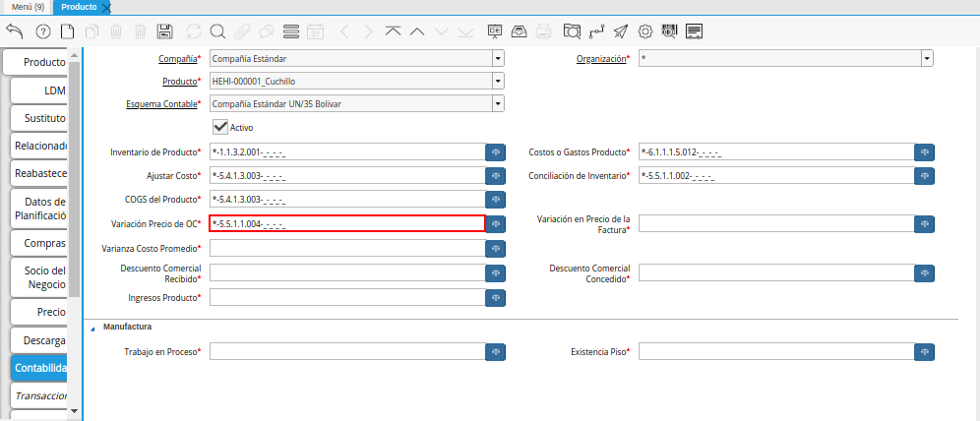
Task: Open account picker for Costos o Gastos Producto
Action: pyautogui.click(x=924, y=151)
